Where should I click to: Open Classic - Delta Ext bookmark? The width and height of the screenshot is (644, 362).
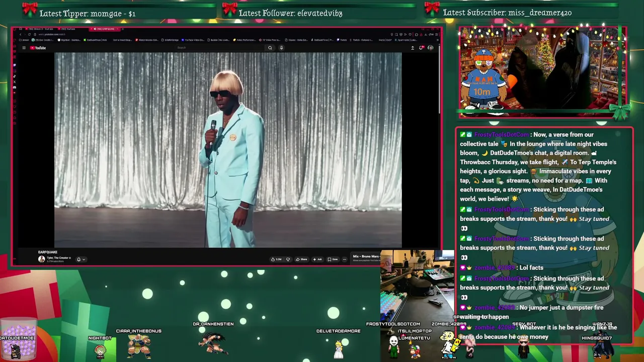[x=296, y=40]
